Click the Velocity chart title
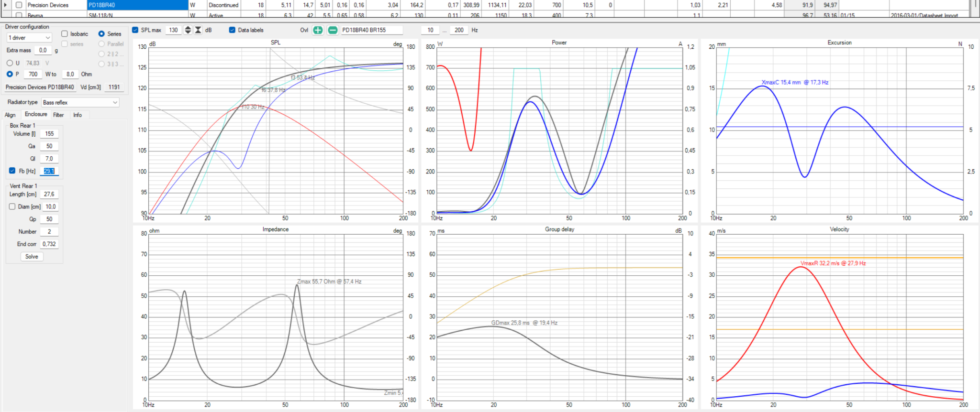This screenshot has width=980, height=412. point(839,229)
